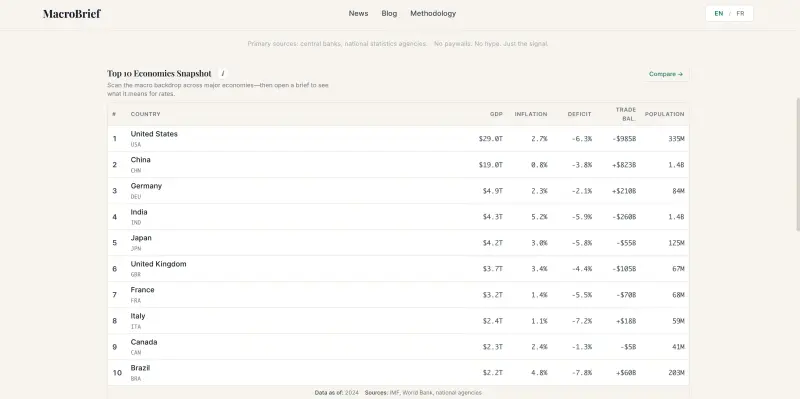Click the -6.3% deficit value
800x399 pixels.
tap(582, 139)
